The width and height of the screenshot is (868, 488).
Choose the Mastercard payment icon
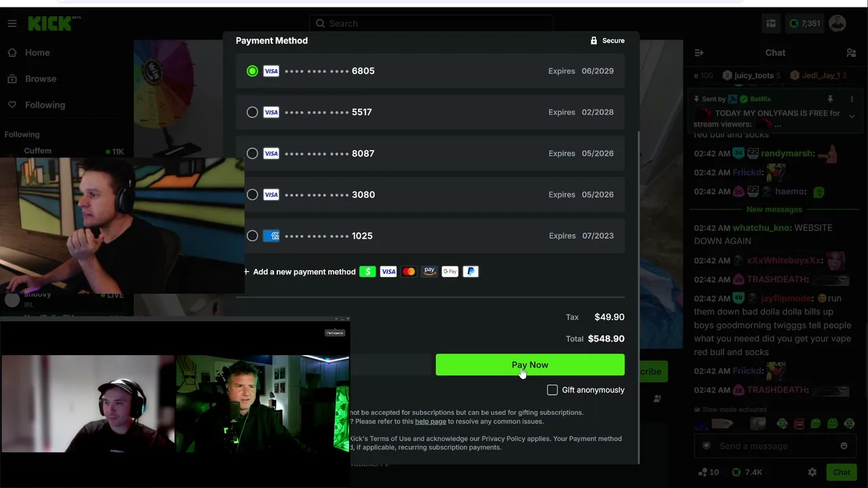coord(409,272)
